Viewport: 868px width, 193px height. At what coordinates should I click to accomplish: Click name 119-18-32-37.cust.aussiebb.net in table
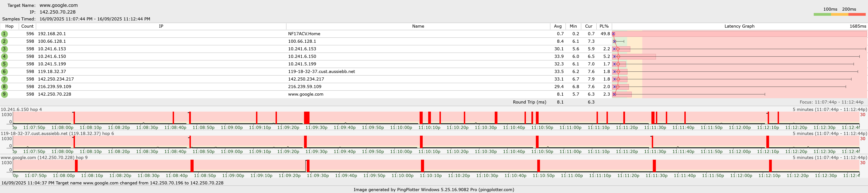pos(322,72)
